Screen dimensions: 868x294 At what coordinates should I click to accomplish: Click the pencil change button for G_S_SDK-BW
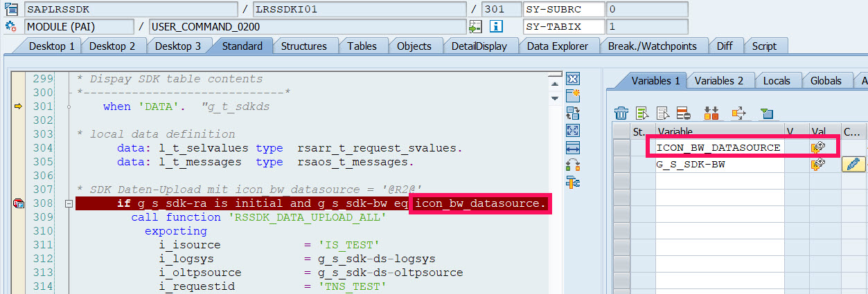[x=854, y=164]
